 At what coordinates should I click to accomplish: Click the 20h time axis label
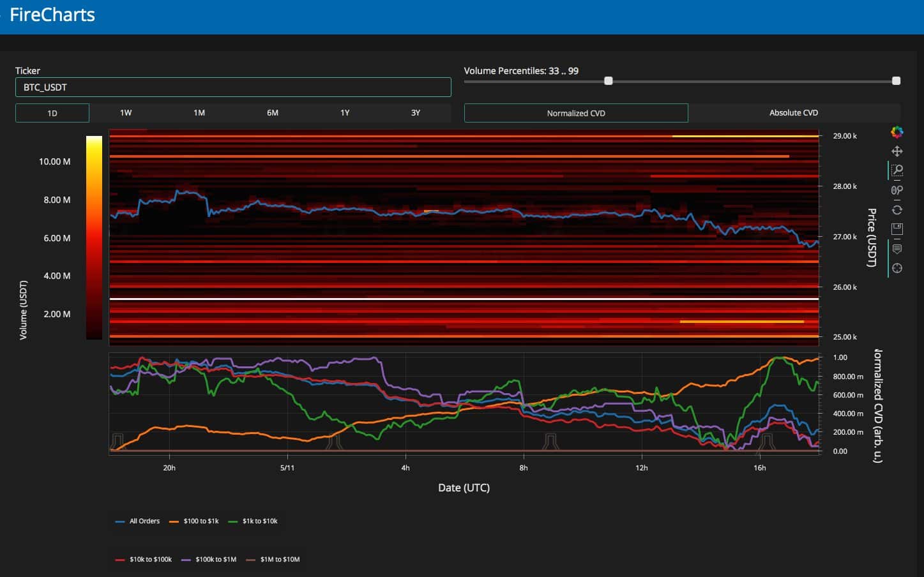click(169, 468)
